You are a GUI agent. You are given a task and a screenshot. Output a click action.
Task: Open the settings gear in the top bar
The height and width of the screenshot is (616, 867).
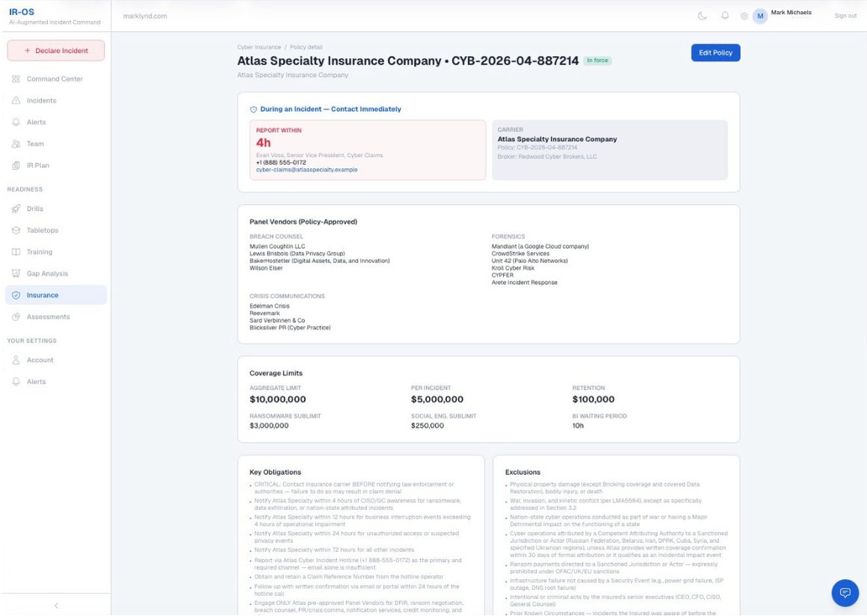click(x=742, y=15)
